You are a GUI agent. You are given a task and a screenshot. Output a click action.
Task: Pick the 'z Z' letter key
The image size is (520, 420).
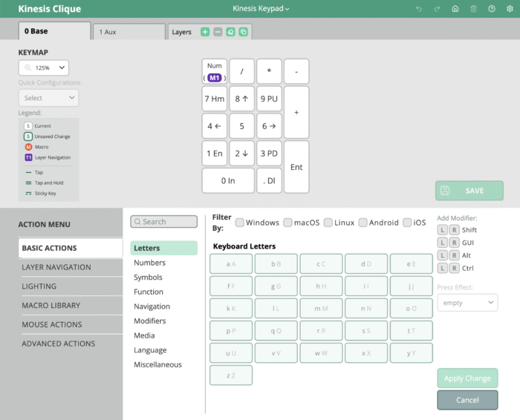point(231,375)
